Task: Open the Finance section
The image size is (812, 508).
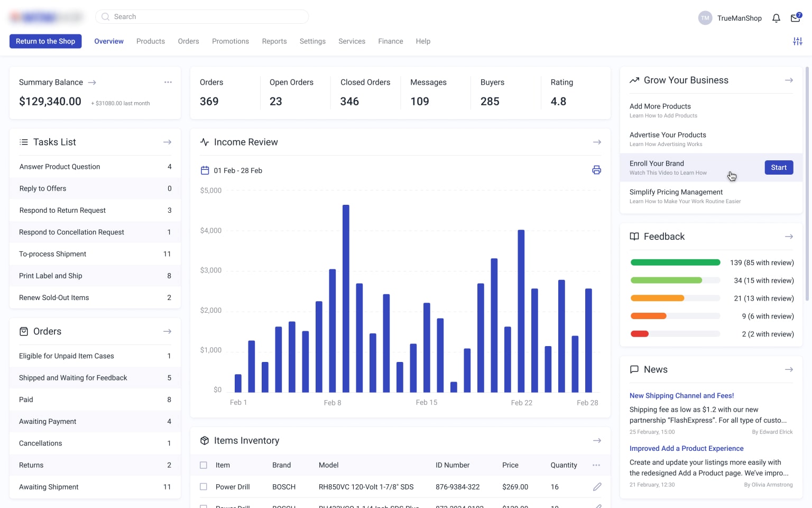Action: tap(390, 41)
